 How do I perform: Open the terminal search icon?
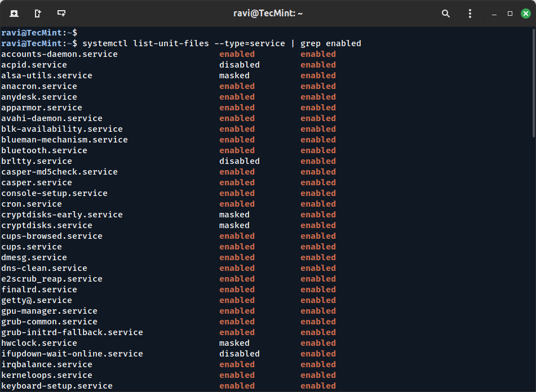coord(445,14)
